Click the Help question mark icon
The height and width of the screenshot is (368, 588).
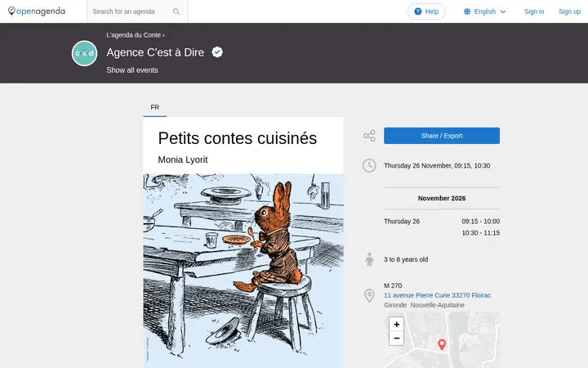pyautogui.click(x=418, y=11)
